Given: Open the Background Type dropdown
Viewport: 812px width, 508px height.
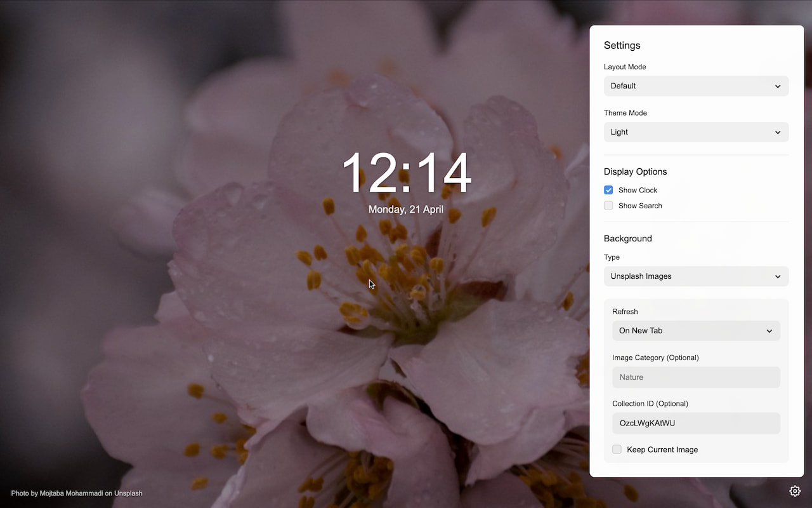Looking at the screenshot, I should click(696, 276).
